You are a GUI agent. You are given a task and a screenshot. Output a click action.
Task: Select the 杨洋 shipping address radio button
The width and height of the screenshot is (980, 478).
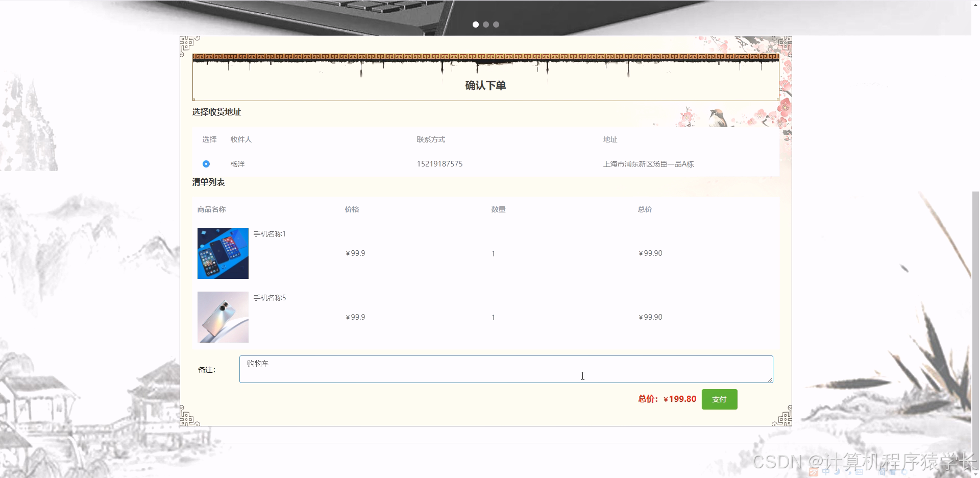[x=206, y=164]
